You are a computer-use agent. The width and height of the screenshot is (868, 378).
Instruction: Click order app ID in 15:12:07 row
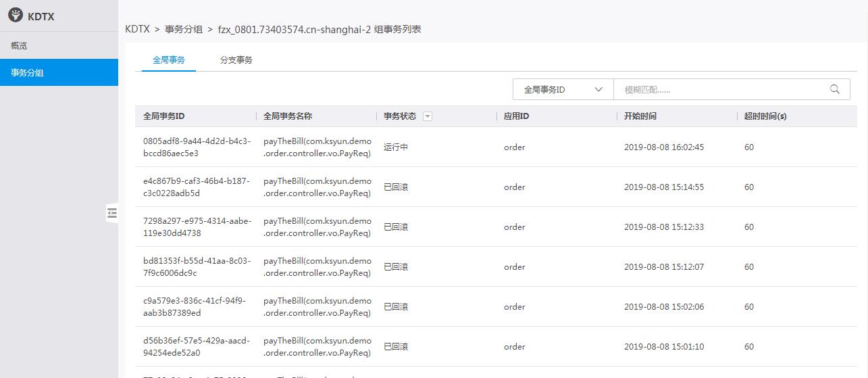[x=514, y=267]
